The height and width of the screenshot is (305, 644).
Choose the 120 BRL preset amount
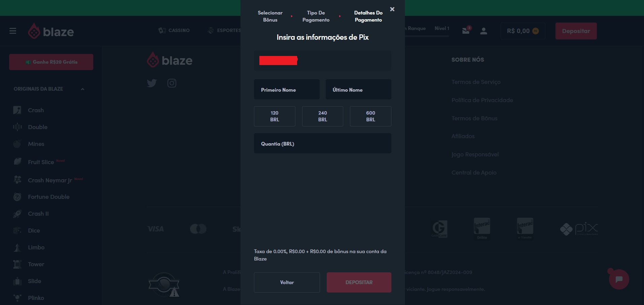(x=275, y=116)
